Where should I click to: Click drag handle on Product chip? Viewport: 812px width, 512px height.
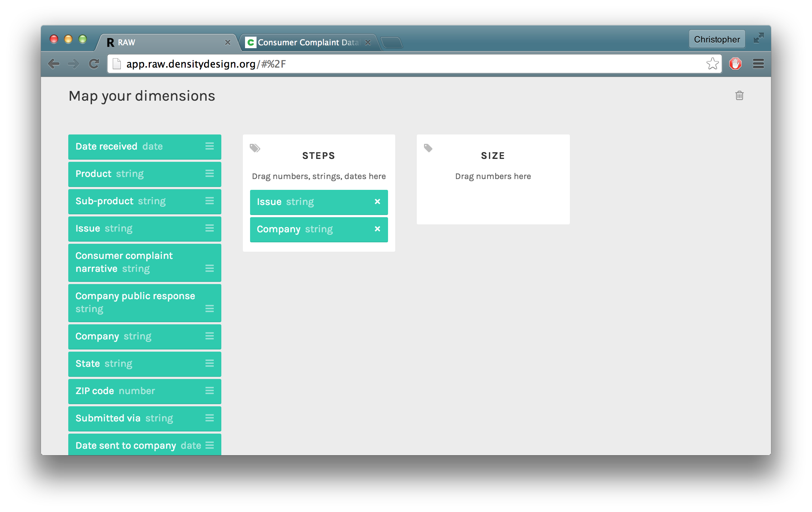click(x=209, y=174)
